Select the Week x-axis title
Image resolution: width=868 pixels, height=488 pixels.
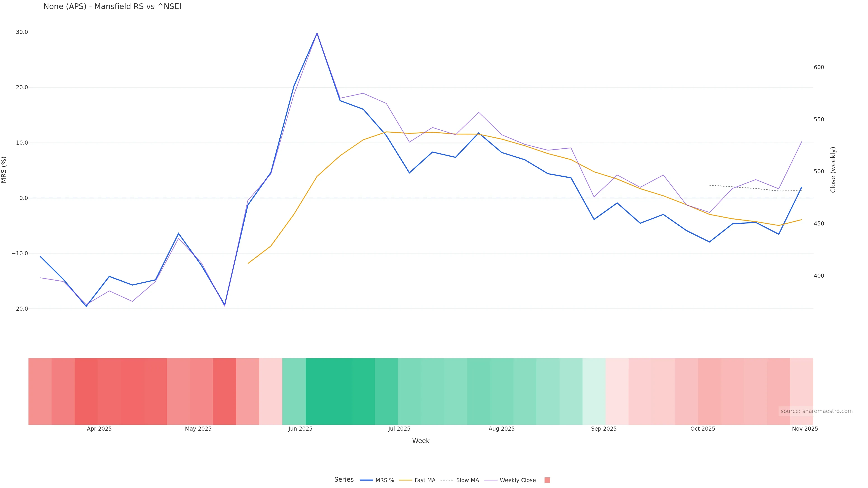click(420, 441)
